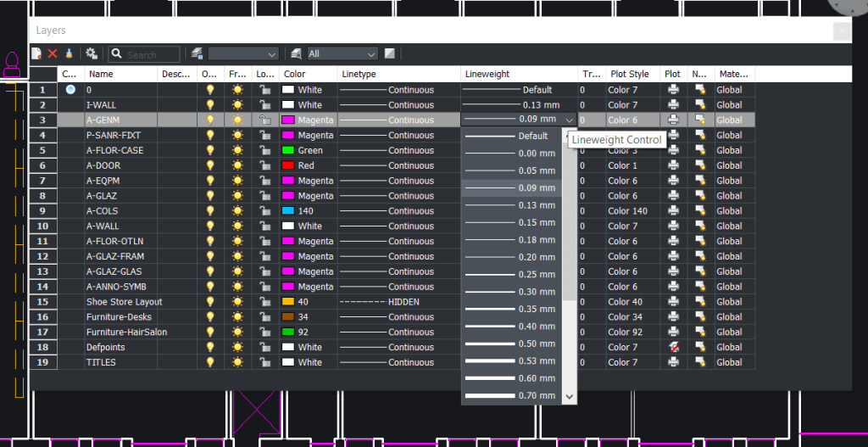Click the Plot column header
The height and width of the screenshot is (447, 868).
(673, 74)
